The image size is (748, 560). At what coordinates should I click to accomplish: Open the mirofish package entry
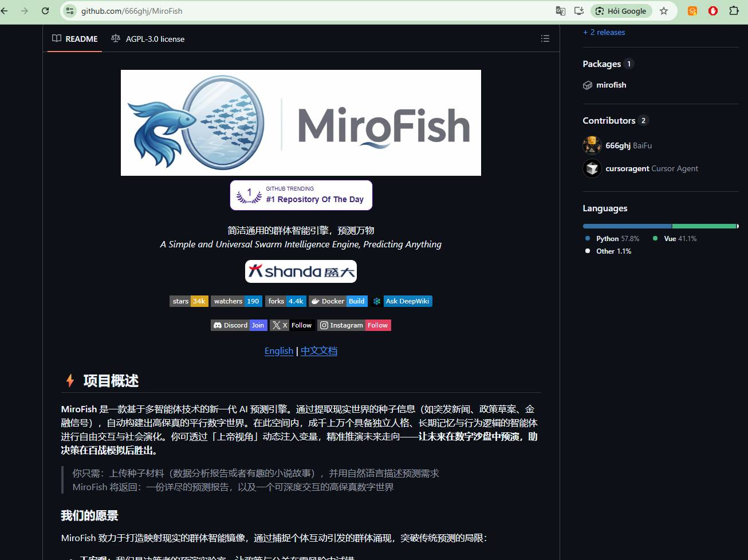coord(611,85)
